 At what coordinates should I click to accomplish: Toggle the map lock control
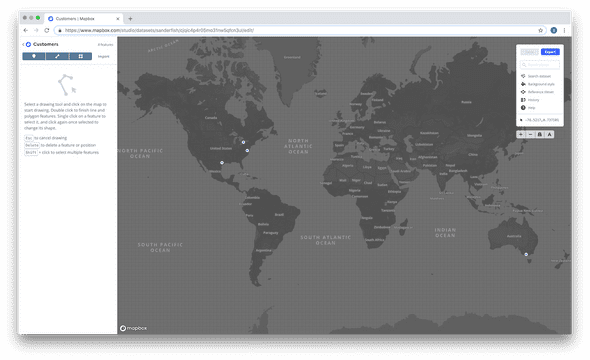(x=540, y=134)
